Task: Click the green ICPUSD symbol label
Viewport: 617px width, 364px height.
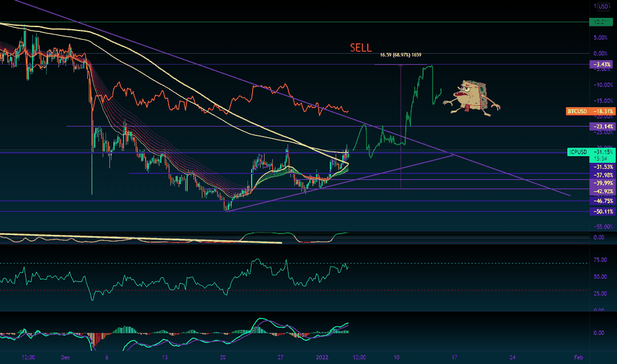Action: point(578,152)
